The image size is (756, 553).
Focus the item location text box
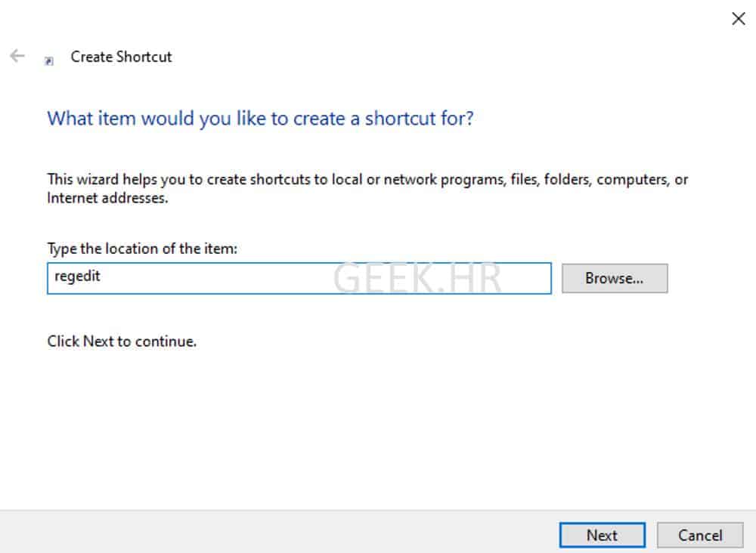pyautogui.click(x=299, y=278)
